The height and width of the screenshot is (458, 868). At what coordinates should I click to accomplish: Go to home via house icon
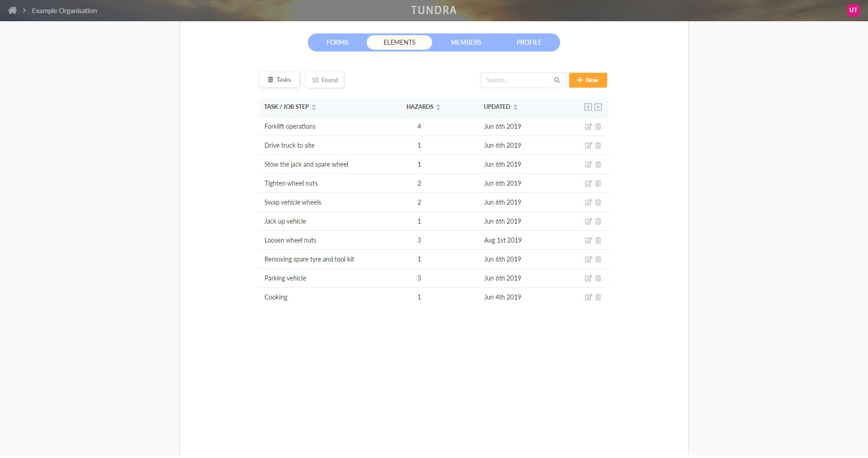pos(12,10)
